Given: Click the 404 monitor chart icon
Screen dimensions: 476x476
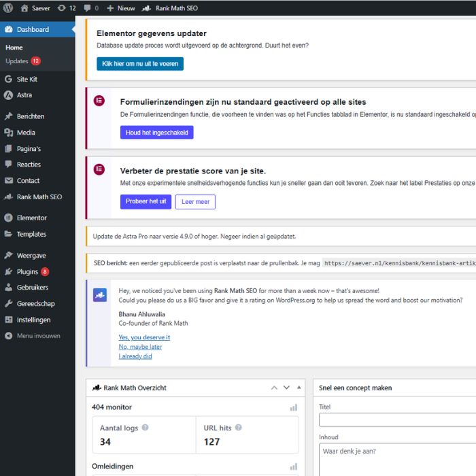Looking at the screenshot, I should point(294,407).
